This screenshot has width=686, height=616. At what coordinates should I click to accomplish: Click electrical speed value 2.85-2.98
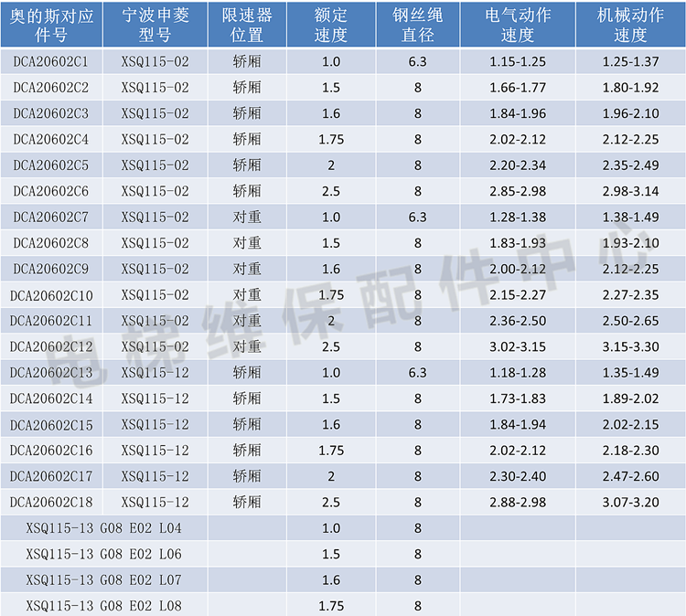[518, 191]
